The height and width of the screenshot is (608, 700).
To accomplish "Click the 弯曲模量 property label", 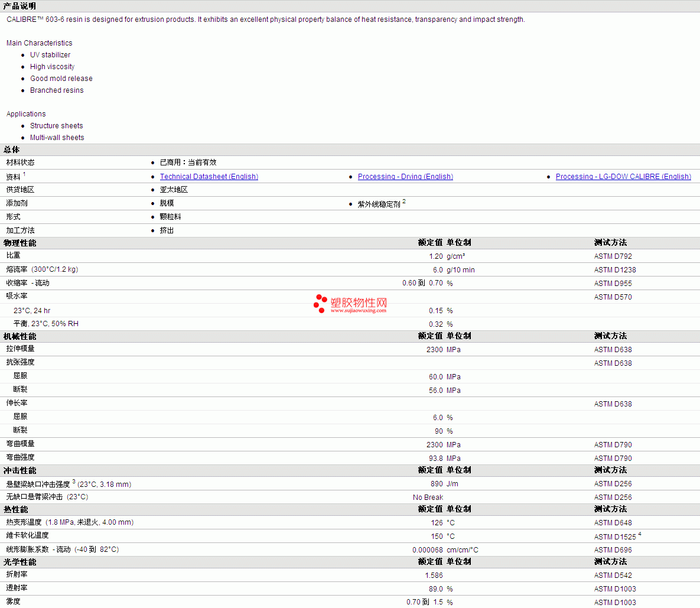I will [20, 444].
